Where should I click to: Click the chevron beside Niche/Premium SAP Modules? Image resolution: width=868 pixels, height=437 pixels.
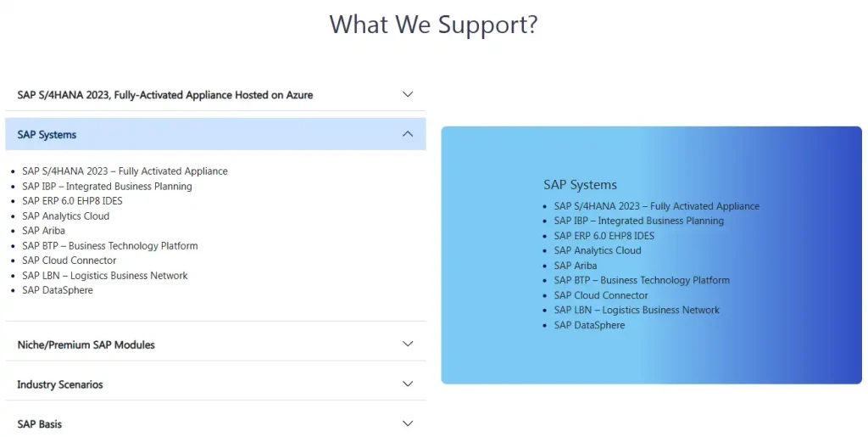(408, 344)
